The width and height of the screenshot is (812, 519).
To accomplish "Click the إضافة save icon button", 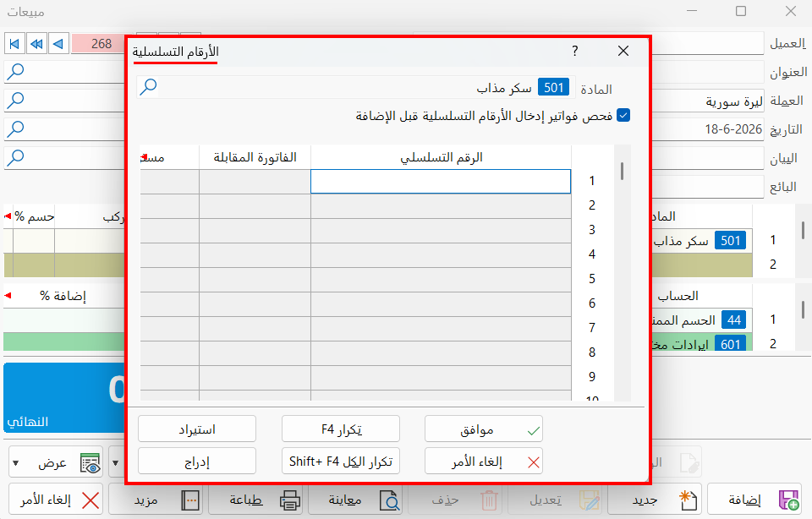I will (788, 500).
